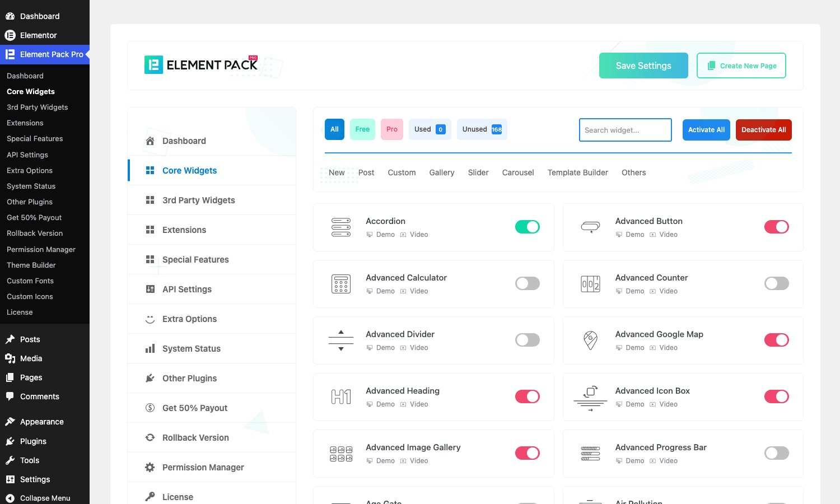Click the Elementor icon in admin sidebar

coord(10,35)
